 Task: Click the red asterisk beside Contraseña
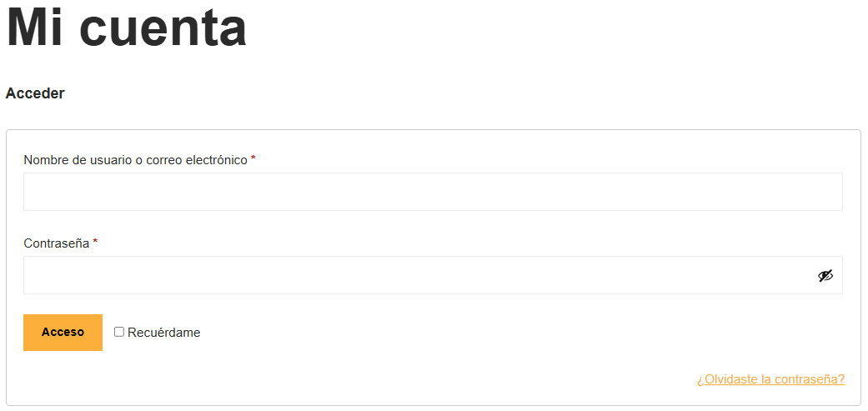tap(95, 242)
